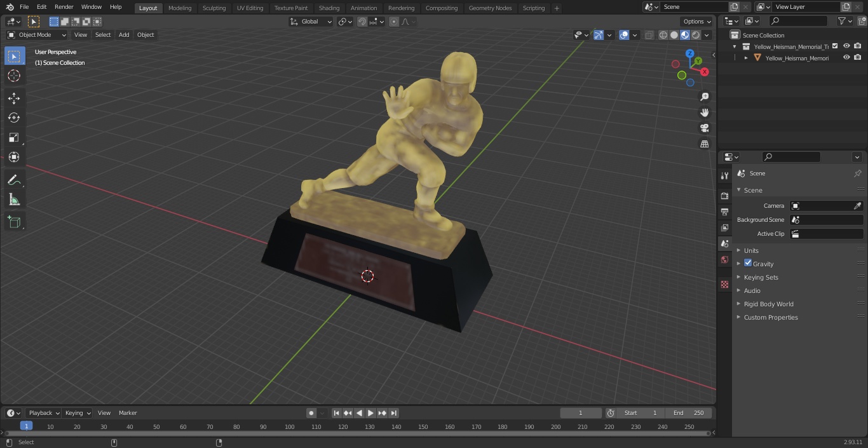Expand the Yellow_Heisman_Memori object tree row
Image resolution: width=868 pixels, height=448 pixels.
point(746,58)
